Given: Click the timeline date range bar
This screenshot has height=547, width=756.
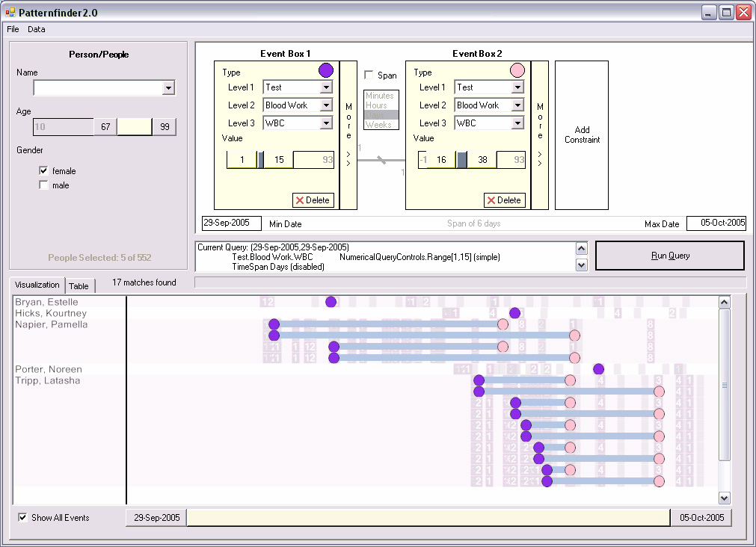Looking at the screenshot, I should click(x=428, y=518).
